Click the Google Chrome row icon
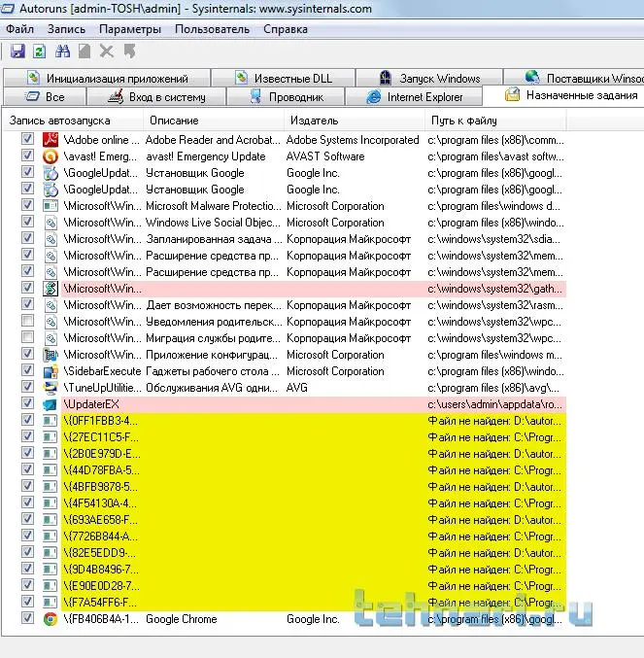 pyautogui.click(x=51, y=618)
